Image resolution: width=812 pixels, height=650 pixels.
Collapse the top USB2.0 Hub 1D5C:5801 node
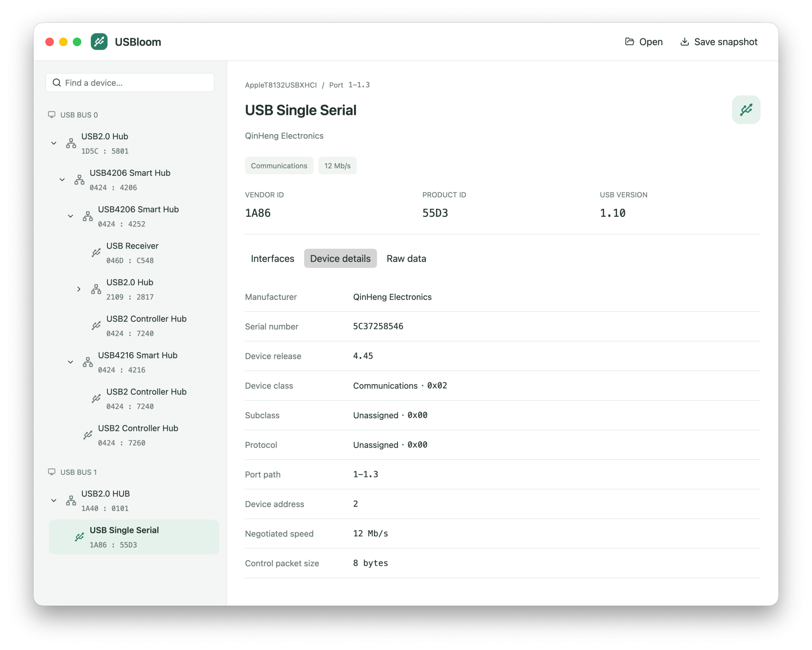(54, 143)
